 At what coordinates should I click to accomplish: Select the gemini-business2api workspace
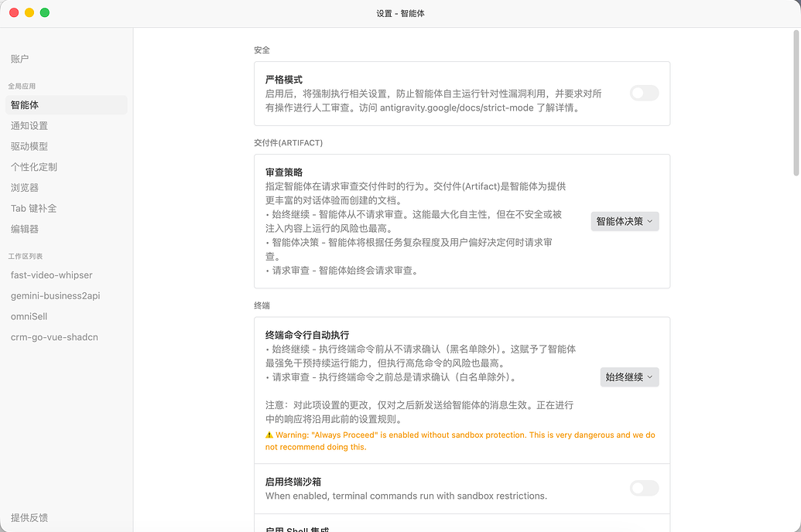(55, 295)
